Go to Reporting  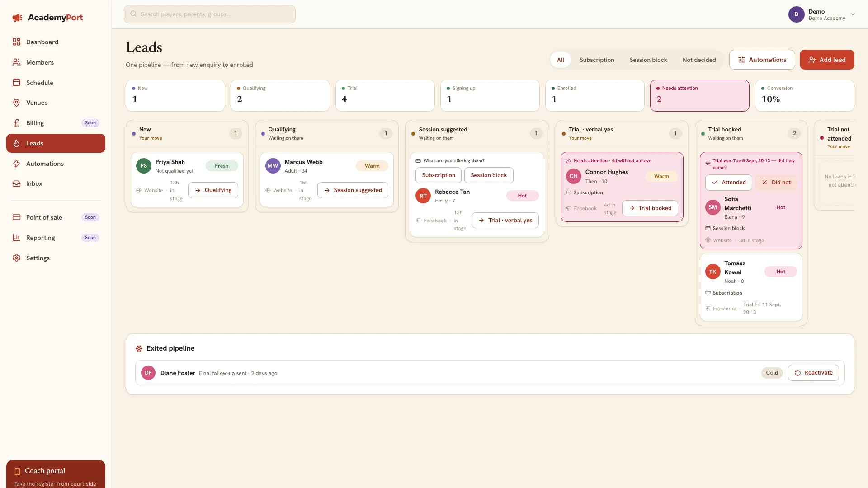[56, 238]
